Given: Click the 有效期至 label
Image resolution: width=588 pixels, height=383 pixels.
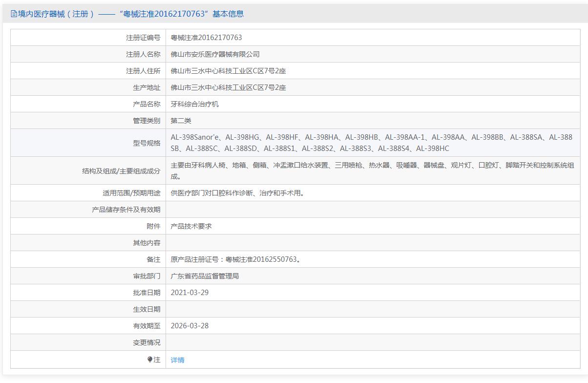Looking at the screenshot, I should pos(147,326).
